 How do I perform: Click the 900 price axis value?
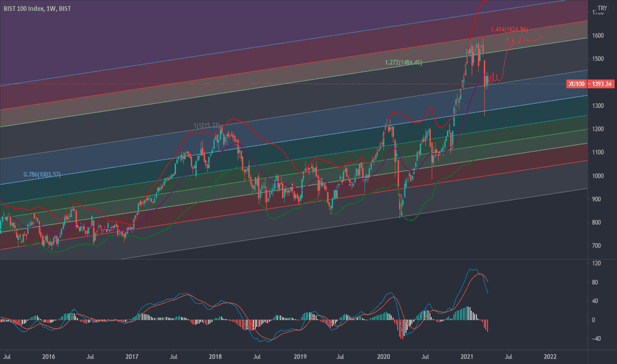point(596,199)
